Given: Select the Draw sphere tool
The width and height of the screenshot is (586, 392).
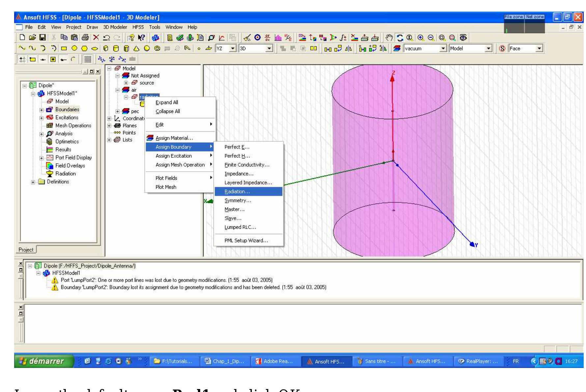Looking at the screenshot, I should 147,48.
